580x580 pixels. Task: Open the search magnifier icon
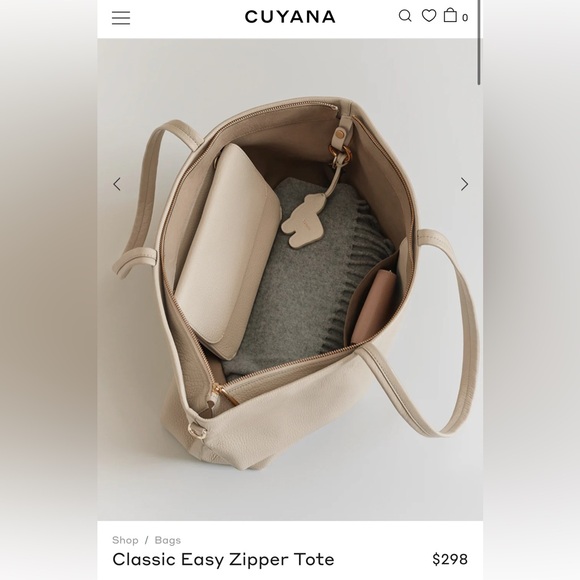405,16
